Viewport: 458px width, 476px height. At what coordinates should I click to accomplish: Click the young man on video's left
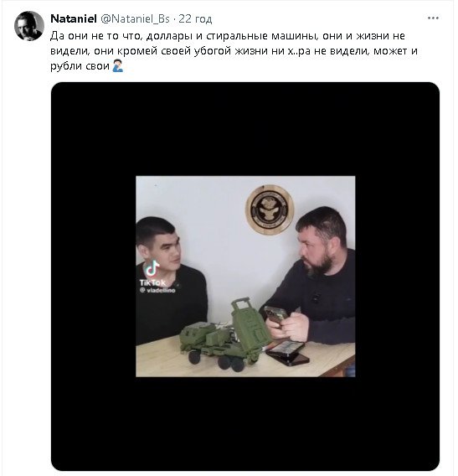point(171,281)
